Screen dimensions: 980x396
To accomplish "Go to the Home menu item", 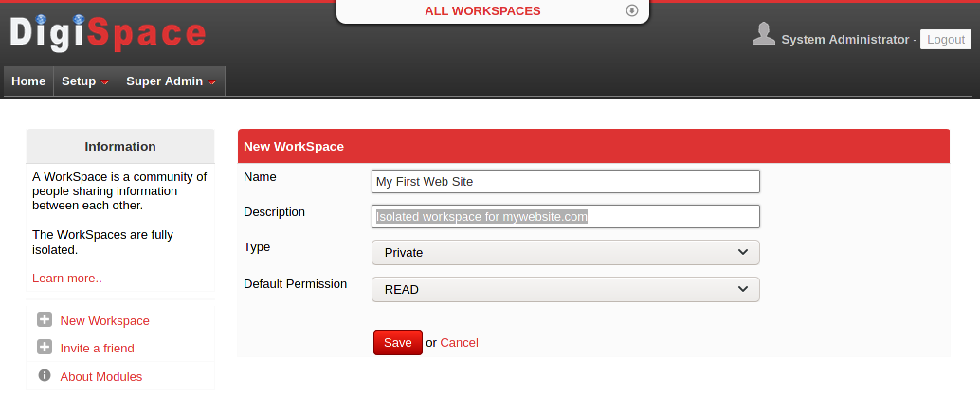I will click(28, 81).
